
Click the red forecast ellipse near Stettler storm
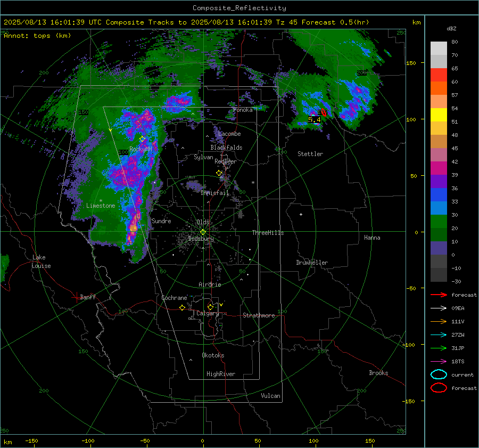click(x=324, y=112)
